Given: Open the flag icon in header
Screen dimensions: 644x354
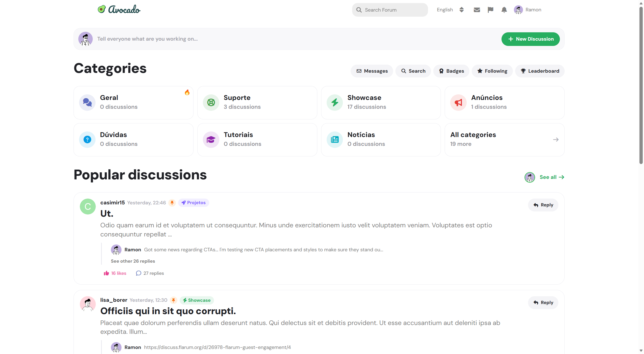Looking at the screenshot, I should coord(490,10).
